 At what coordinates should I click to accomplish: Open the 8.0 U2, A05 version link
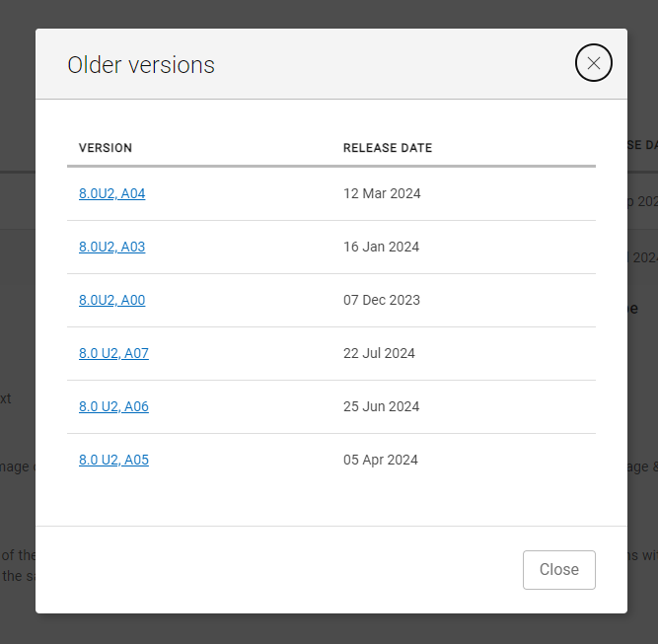tap(113, 460)
